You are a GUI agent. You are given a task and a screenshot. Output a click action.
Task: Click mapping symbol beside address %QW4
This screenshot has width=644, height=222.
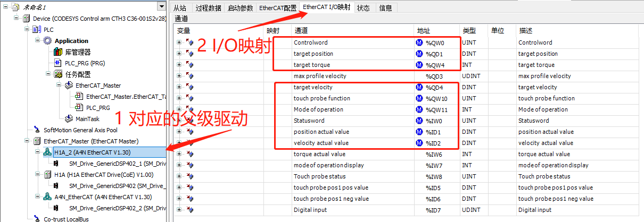(419, 65)
